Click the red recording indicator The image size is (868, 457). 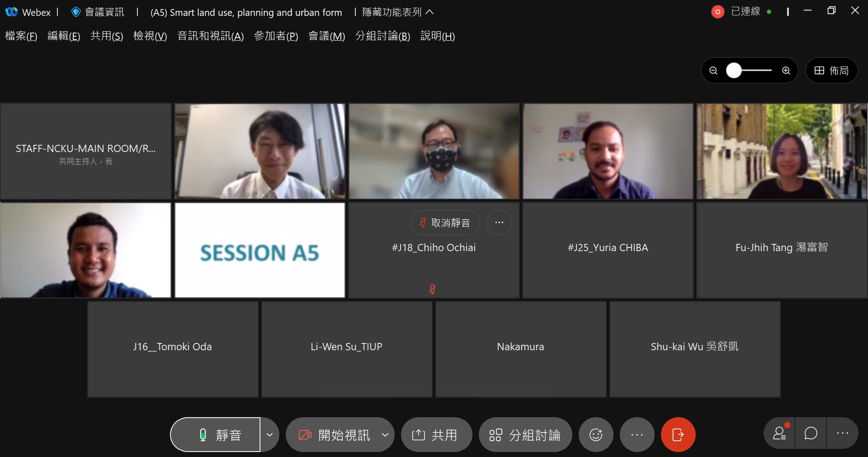click(717, 12)
